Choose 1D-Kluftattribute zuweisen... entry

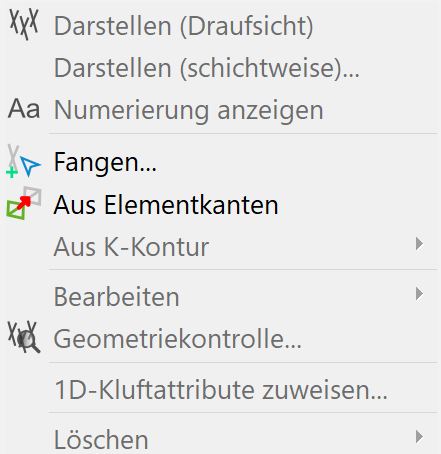point(221,389)
